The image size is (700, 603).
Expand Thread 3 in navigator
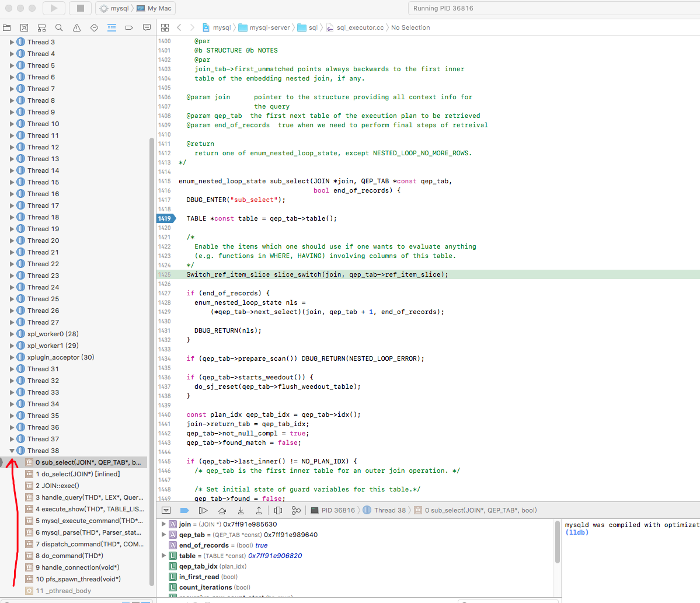coord(12,42)
